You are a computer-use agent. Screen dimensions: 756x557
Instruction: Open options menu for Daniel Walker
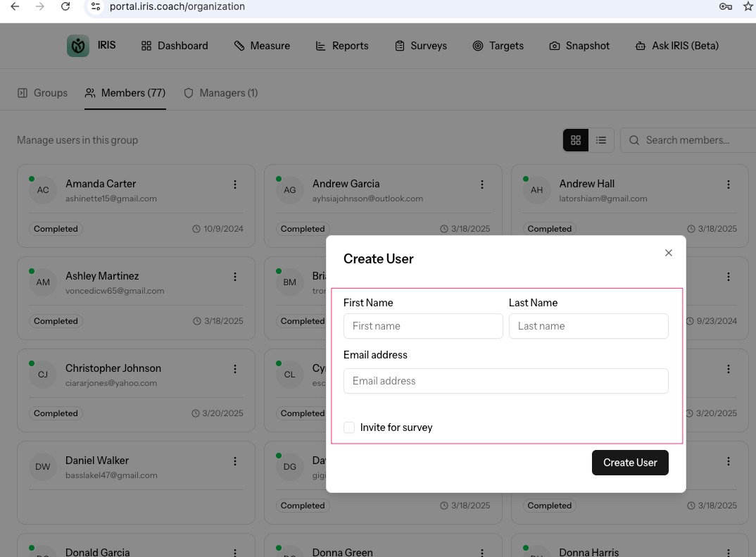[235, 461]
